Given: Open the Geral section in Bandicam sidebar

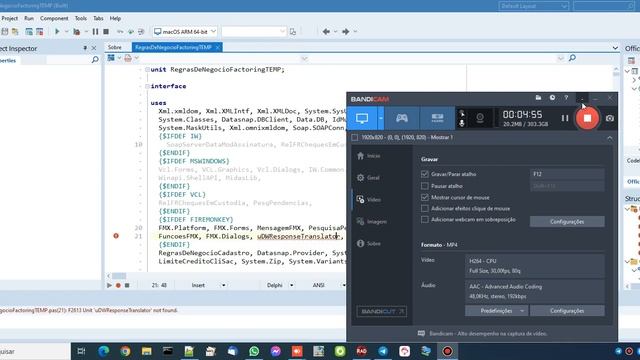Looking at the screenshot, I should coord(369,178).
